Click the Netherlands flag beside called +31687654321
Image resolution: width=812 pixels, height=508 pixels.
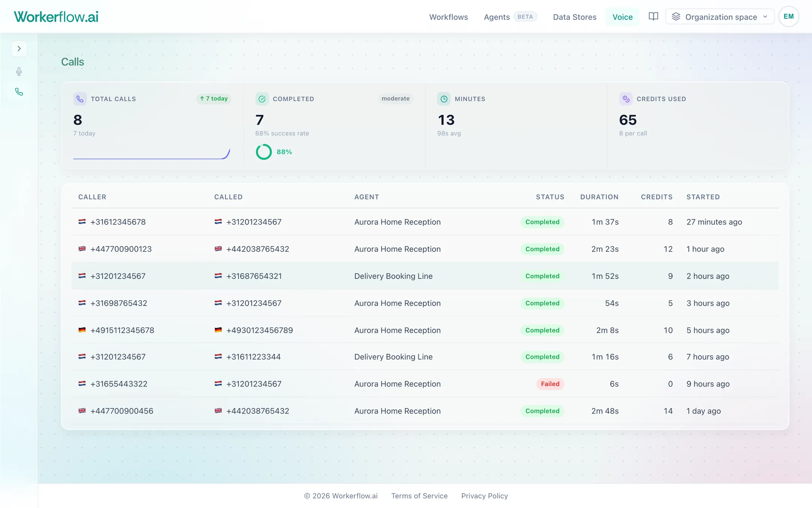click(x=218, y=276)
